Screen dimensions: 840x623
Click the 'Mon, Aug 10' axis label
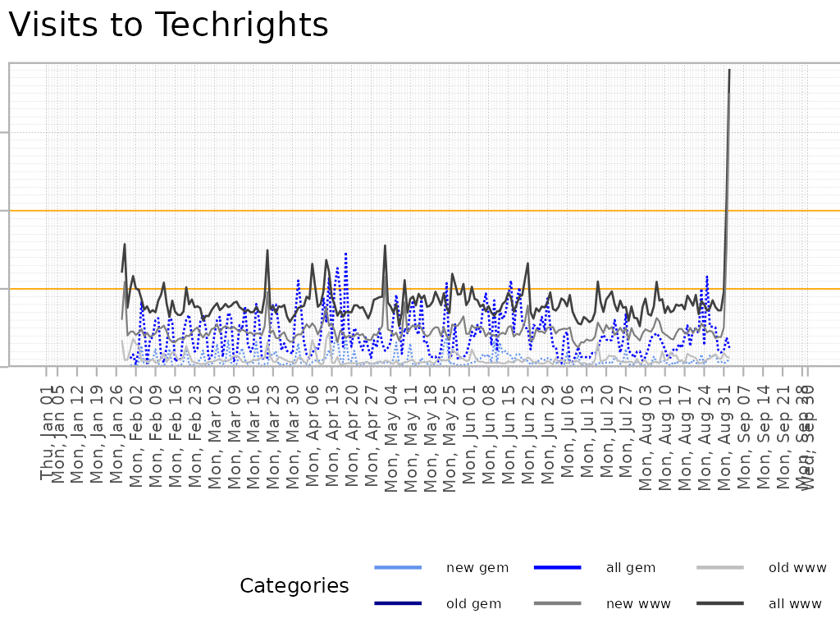664,437
